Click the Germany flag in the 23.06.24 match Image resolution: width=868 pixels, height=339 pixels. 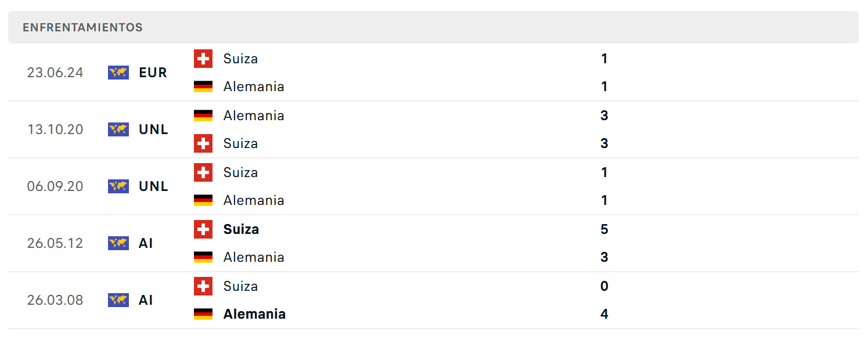(x=203, y=86)
